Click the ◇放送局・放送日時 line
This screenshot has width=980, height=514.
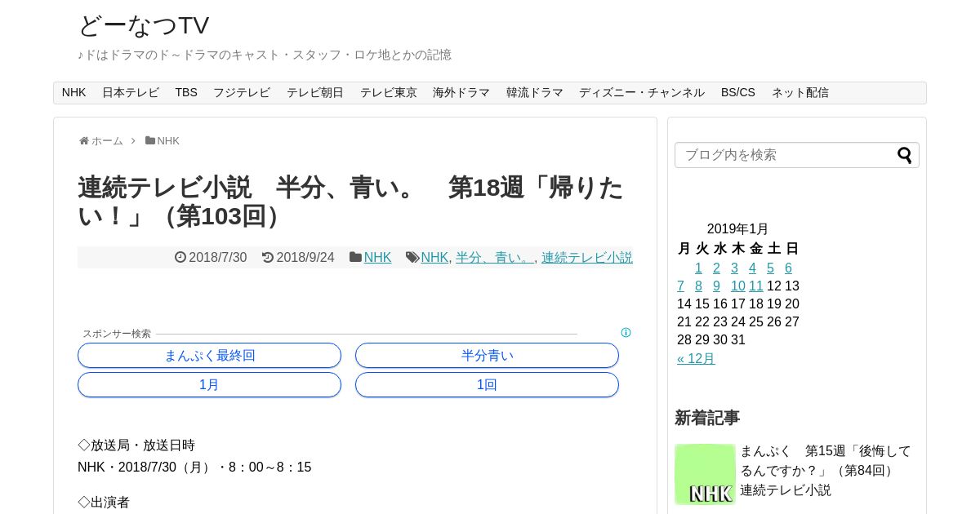136,445
